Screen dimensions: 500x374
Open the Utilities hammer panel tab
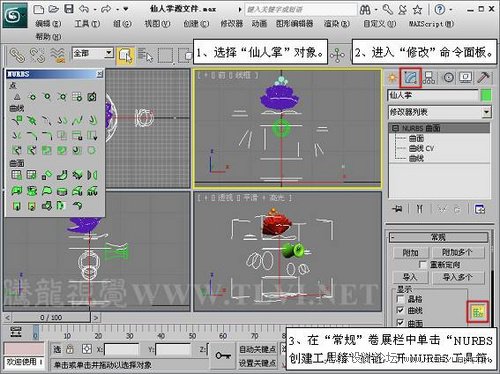[x=483, y=77]
